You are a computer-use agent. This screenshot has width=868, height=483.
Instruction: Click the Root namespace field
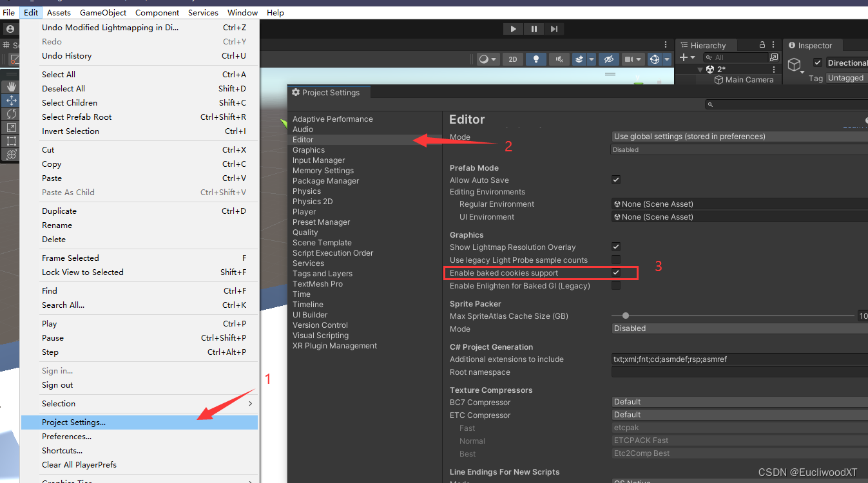740,372
